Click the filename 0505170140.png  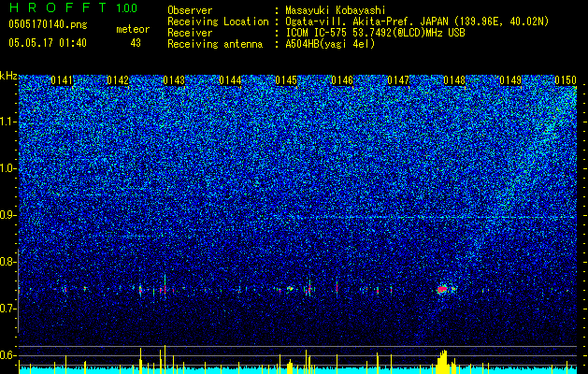48,24
